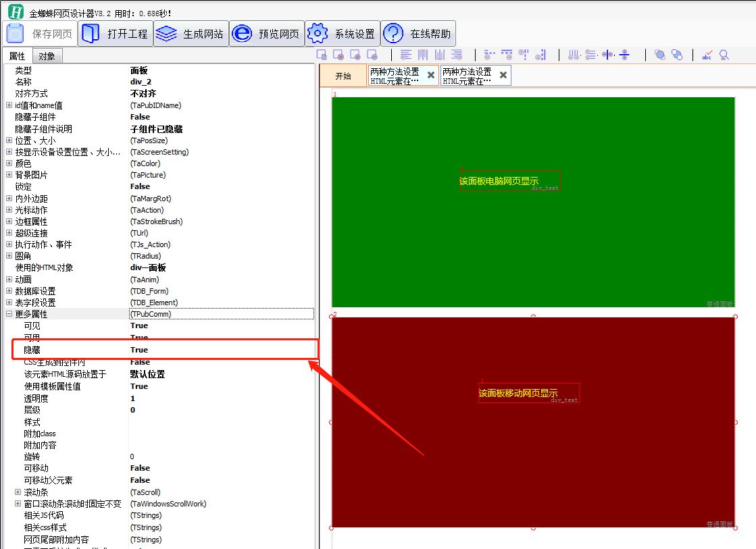Expand the 圆角 radius property

(x=9, y=256)
